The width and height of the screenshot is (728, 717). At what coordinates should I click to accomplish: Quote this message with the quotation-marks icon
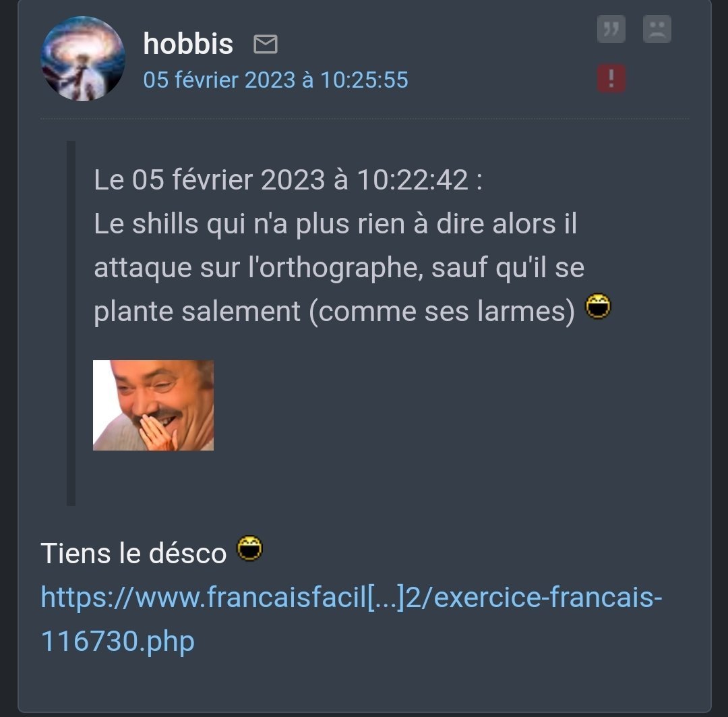611,29
